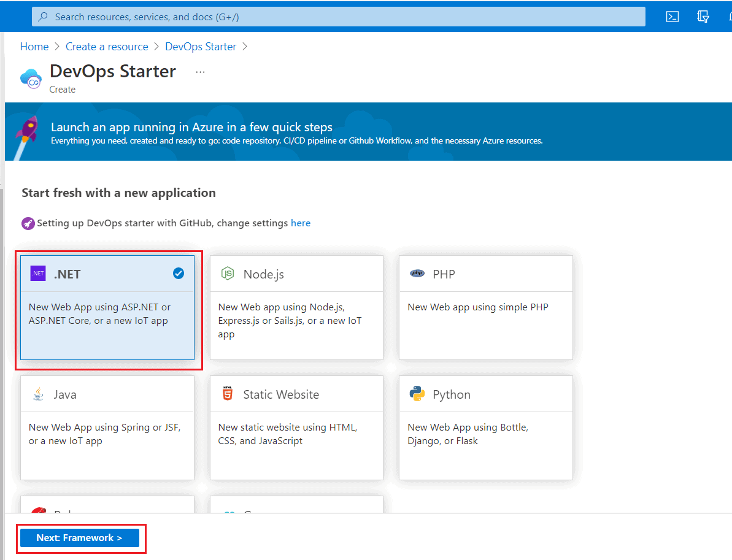The width and height of the screenshot is (732, 560).
Task: Open the ellipsis menu beside DevOps Starter
Action: pyautogui.click(x=200, y=72)
